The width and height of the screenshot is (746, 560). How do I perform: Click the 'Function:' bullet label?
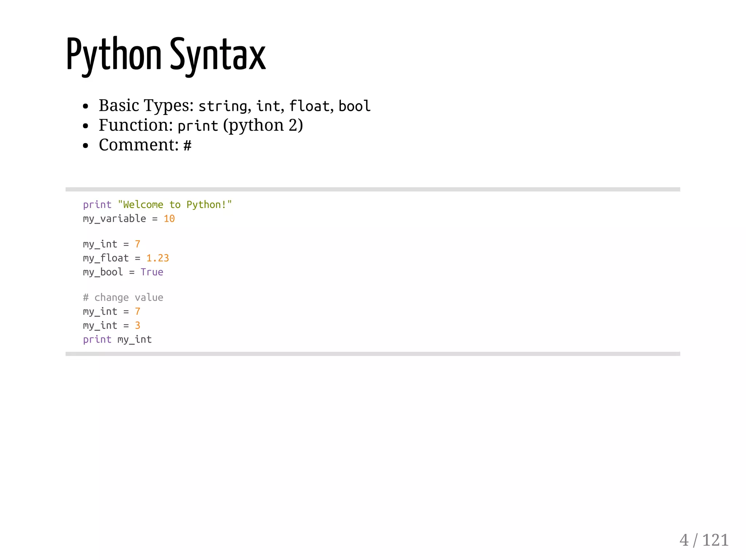coord(136,126)
